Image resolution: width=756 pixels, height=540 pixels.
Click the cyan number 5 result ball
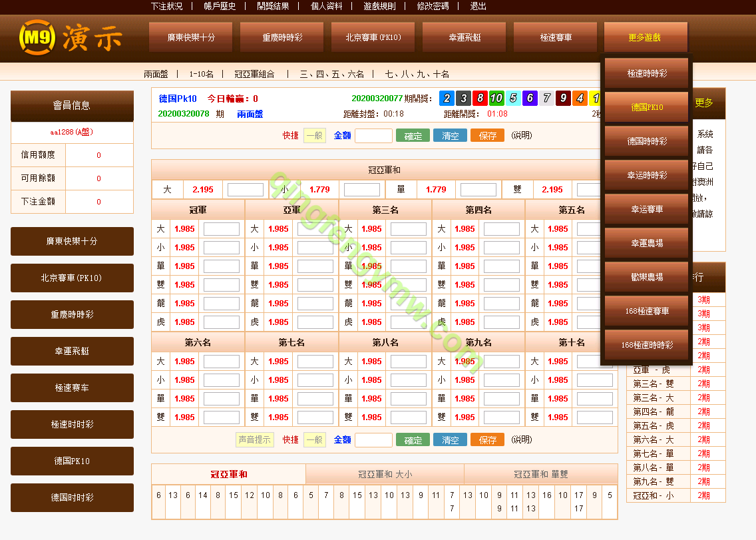tap(513, 99)
